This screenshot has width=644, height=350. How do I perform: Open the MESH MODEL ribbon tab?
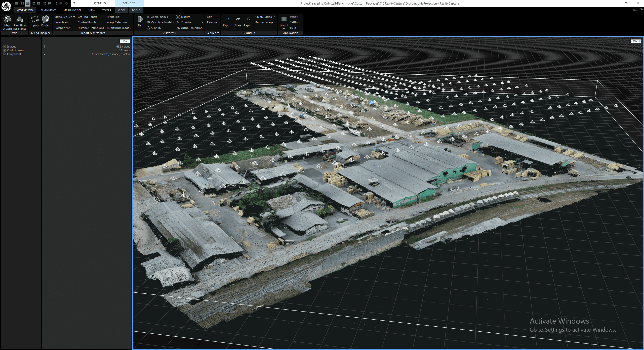(x=72, y=10)
